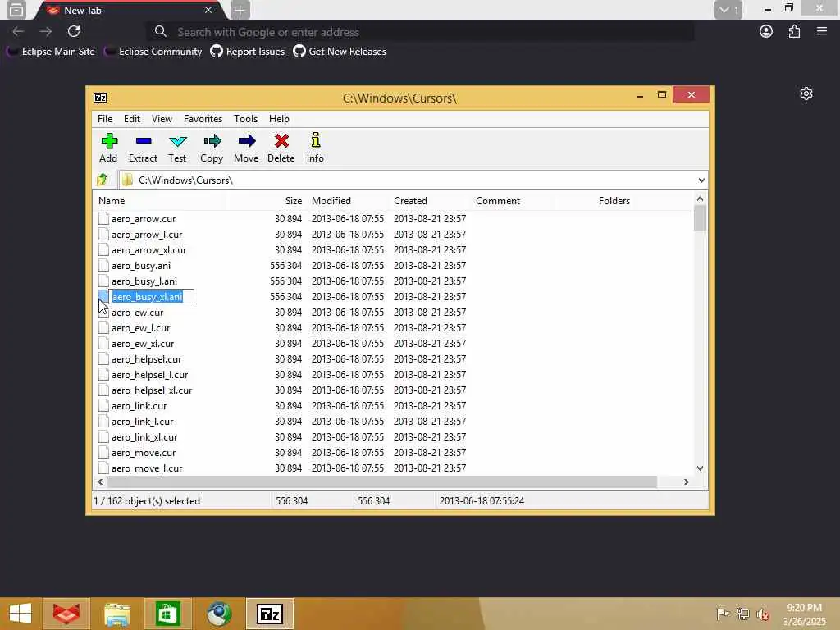
Task: Open Windows Start button
Action: 21,614
